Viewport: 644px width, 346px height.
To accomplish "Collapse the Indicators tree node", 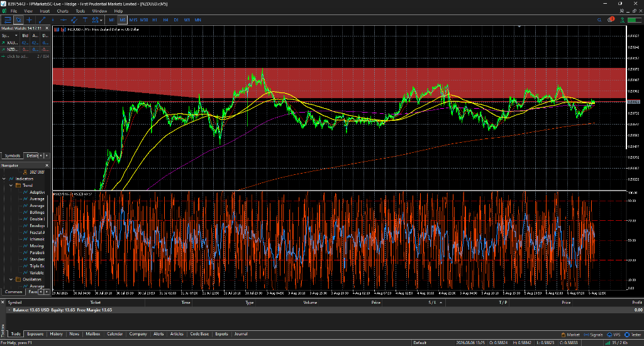I will pyautogui.click(x=4, y=179).
